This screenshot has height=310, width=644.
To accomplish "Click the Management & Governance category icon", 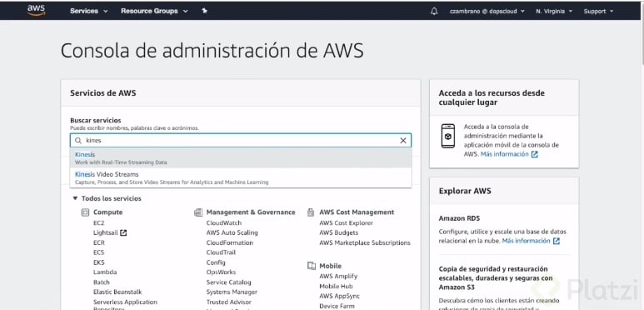I will [x=198, y=212].
